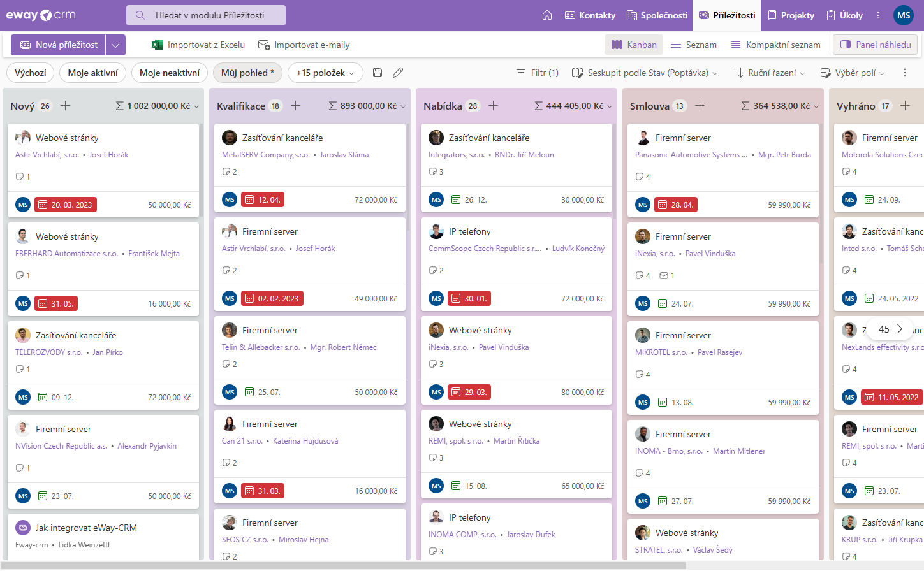Select the Moje aktivní view preset
924x571 pixels.
click(x=93, y=73)
